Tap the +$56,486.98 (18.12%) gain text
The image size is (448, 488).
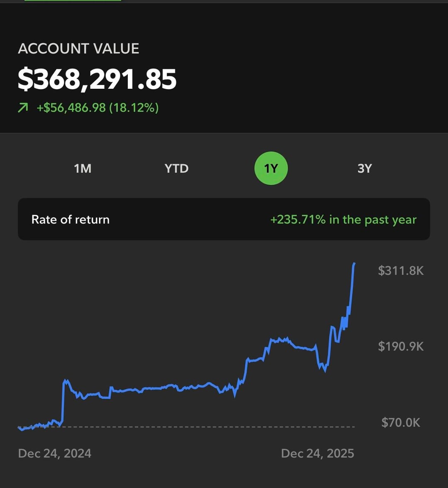pyautogui.click(x=97, y=108)
